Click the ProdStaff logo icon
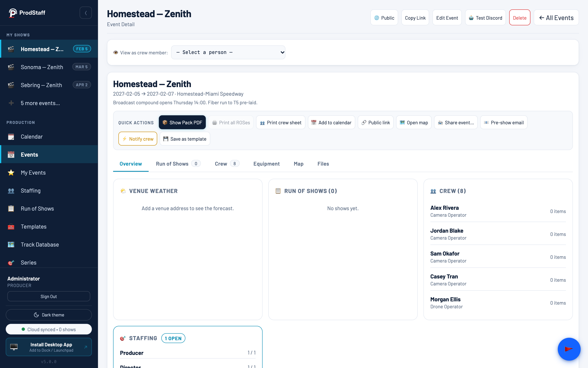588x368 pixels. (x=13, y=13)
